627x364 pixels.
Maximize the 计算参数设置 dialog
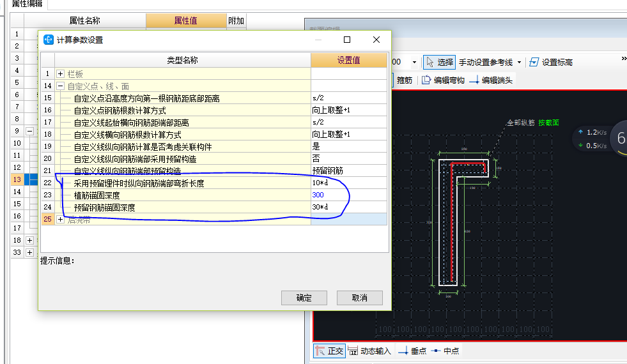coord(347,40)
